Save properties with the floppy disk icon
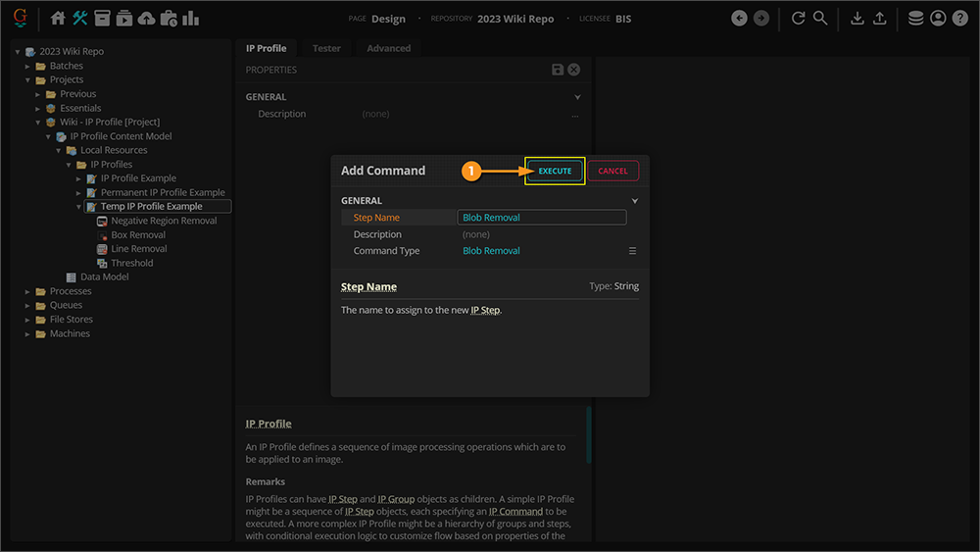 pos(558,70)
